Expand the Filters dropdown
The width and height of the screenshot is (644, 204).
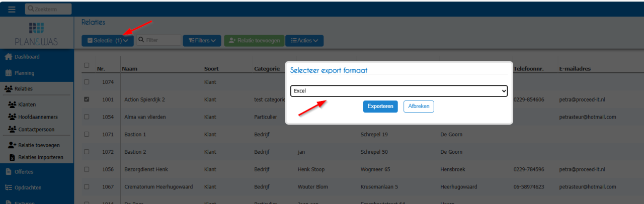(202, 41)
